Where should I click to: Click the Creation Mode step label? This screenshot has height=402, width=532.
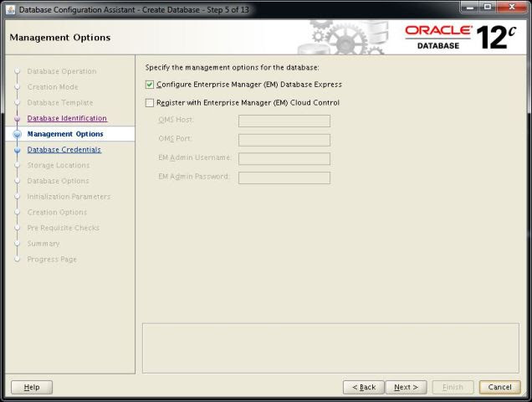[x=53, y=87]
